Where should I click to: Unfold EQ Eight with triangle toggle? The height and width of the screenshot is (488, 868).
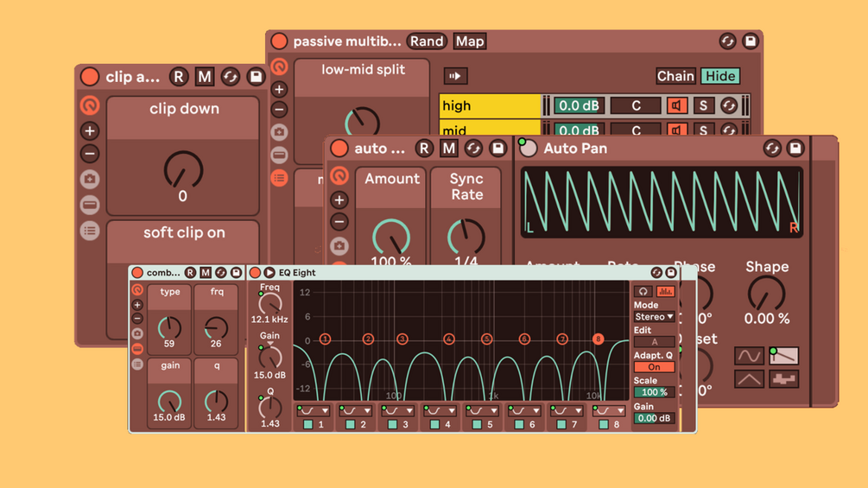point(269,272)
